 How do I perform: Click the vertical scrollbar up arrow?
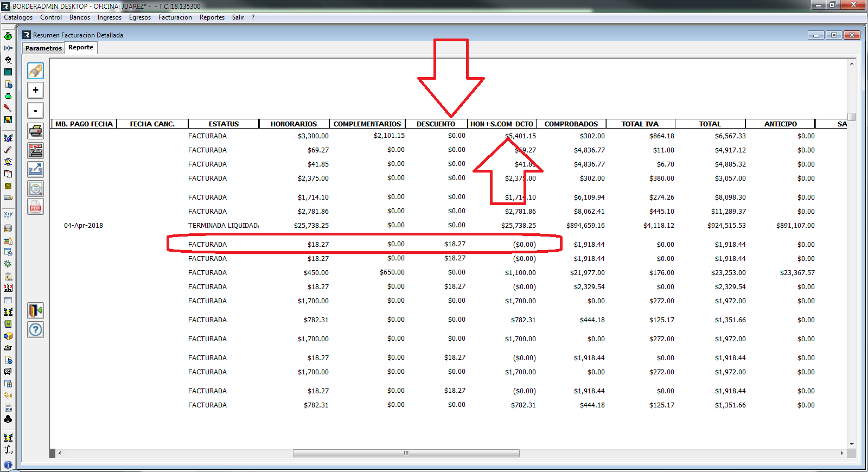[x=852, y=63]
